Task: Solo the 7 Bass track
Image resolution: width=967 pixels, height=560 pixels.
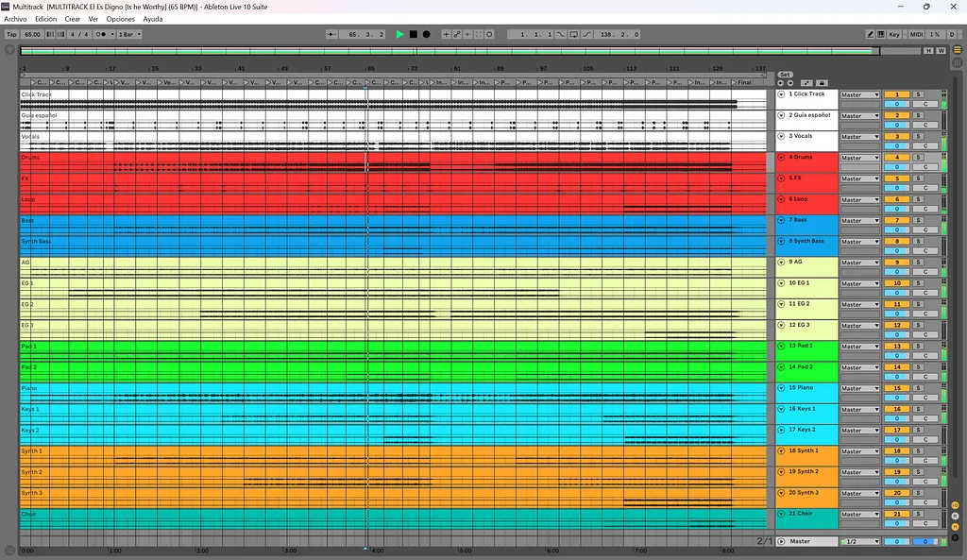Action: [918, 220]
